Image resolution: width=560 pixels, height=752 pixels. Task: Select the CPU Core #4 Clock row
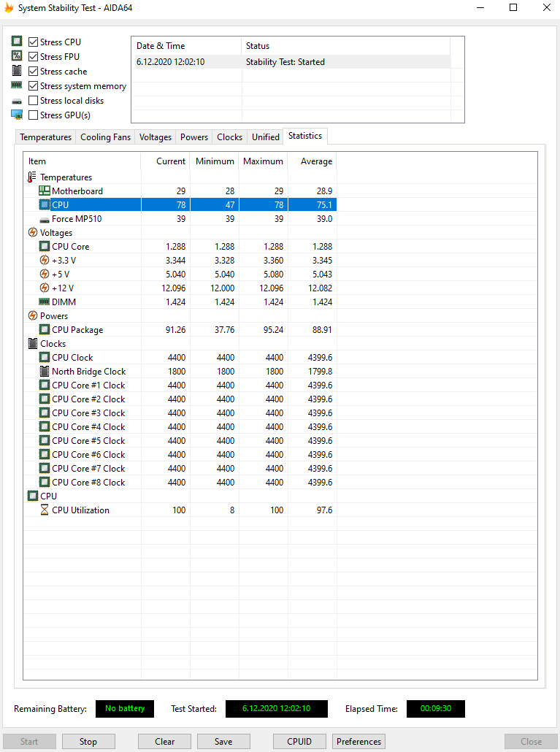point(180,427)
